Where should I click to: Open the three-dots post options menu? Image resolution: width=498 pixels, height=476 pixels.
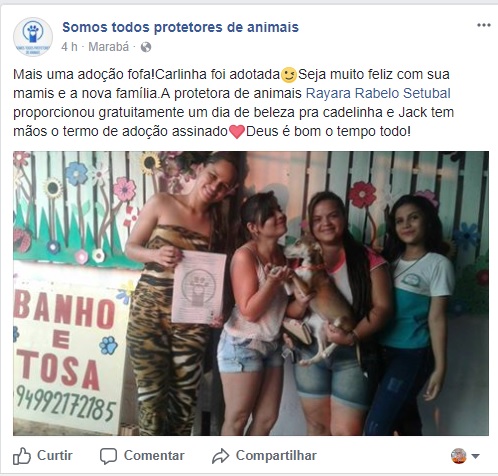pos(484,25)
